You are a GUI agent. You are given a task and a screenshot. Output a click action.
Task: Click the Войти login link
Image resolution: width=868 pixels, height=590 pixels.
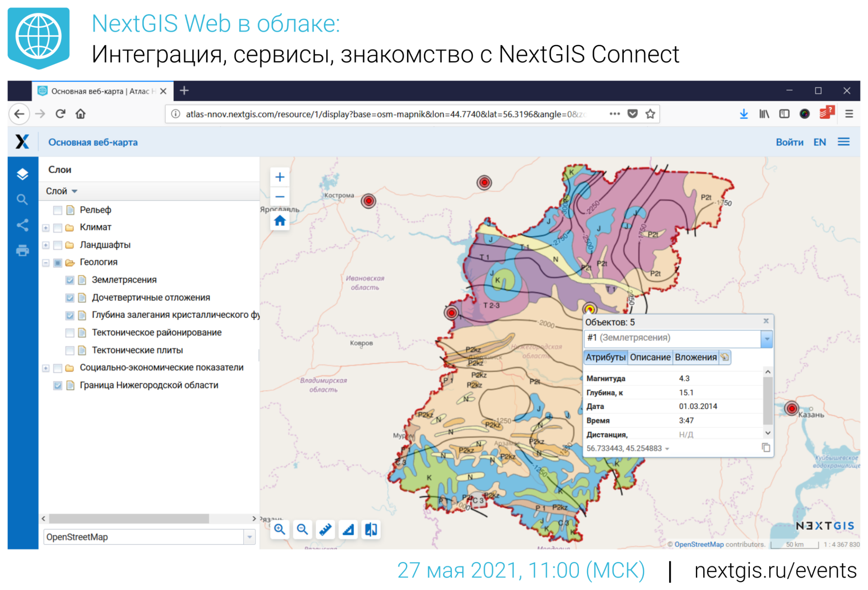pos(789,142)
